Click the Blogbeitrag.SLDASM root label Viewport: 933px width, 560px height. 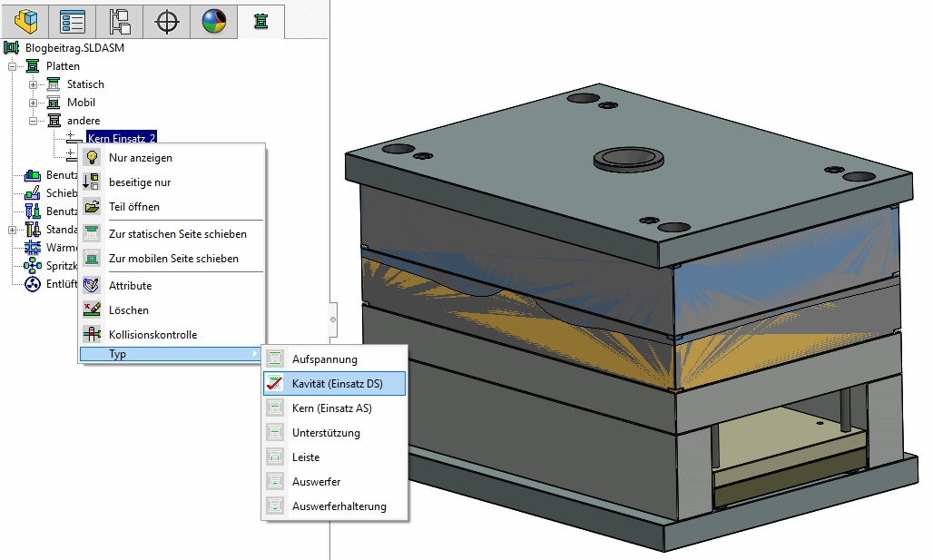pyautogui.click(x=75, y=47)
